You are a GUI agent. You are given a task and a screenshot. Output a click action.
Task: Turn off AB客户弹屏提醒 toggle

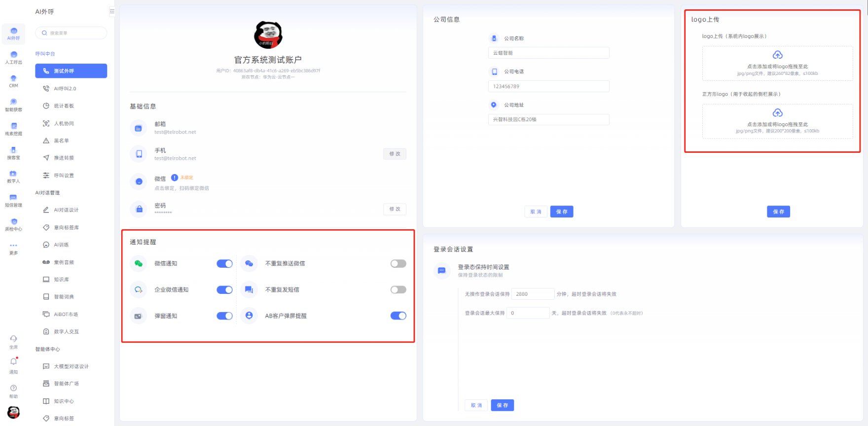click(398, 316)
